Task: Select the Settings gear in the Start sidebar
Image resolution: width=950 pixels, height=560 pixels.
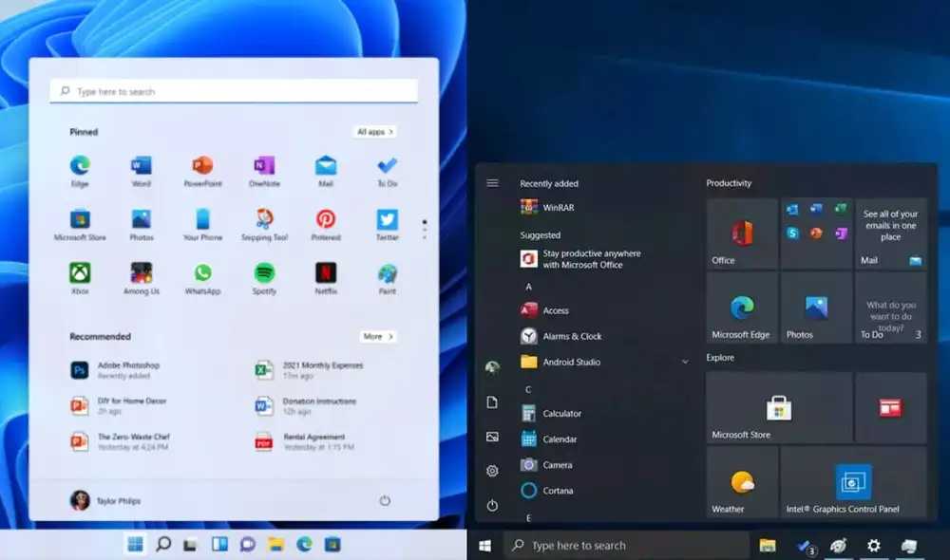Action: 492,471
